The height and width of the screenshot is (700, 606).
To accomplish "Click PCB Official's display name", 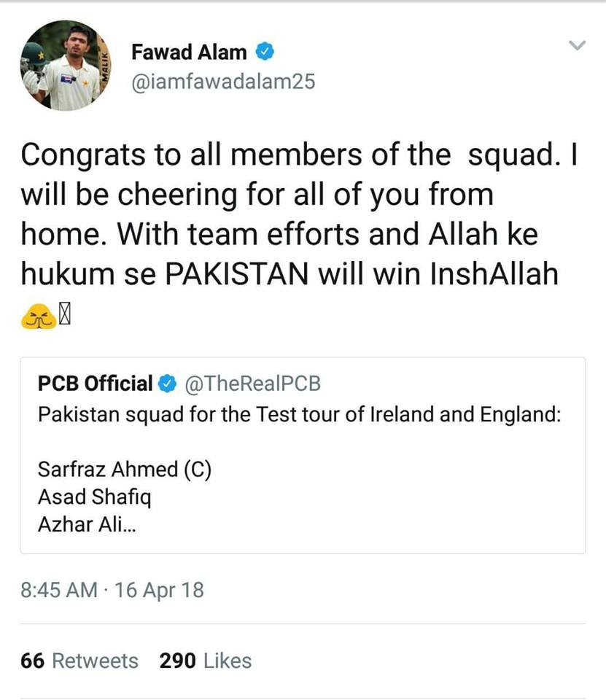I will point(93,381).
